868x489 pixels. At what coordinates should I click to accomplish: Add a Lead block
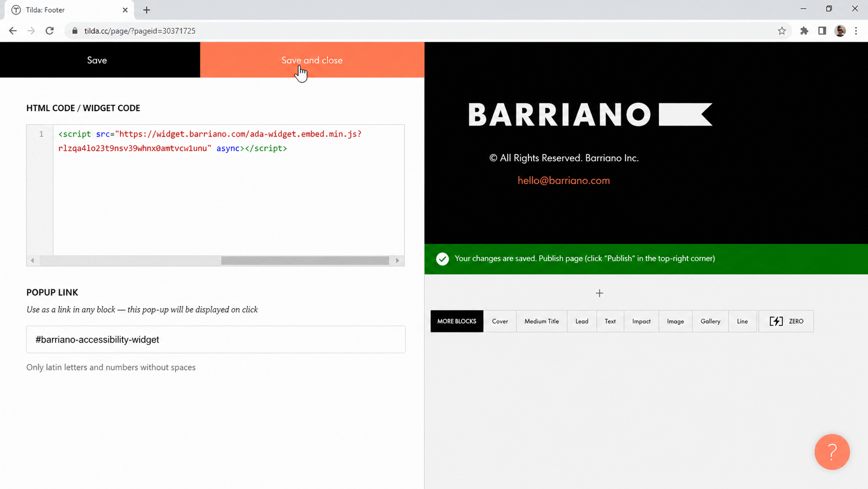pos(582,321)
